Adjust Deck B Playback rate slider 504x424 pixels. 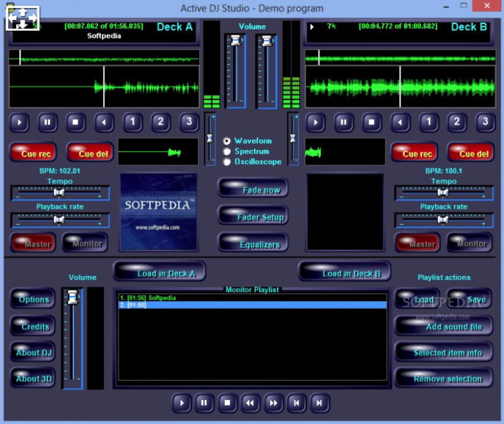[x=442, y=219]
